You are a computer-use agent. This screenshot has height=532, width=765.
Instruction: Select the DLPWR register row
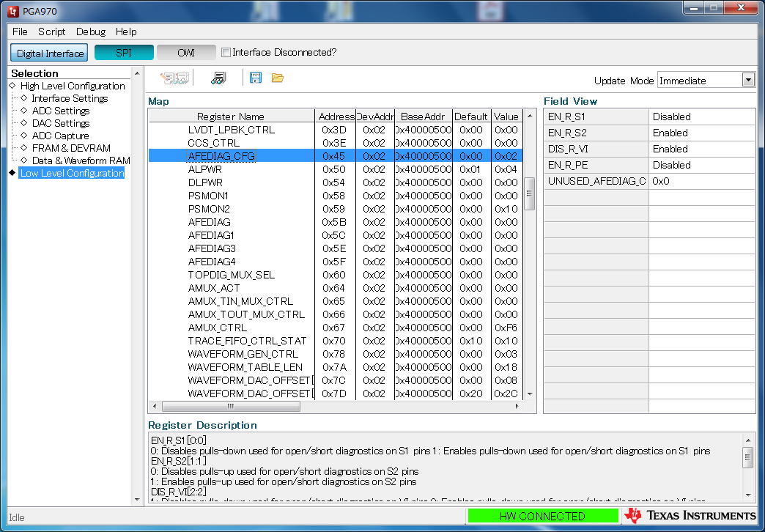pos(335,182)
